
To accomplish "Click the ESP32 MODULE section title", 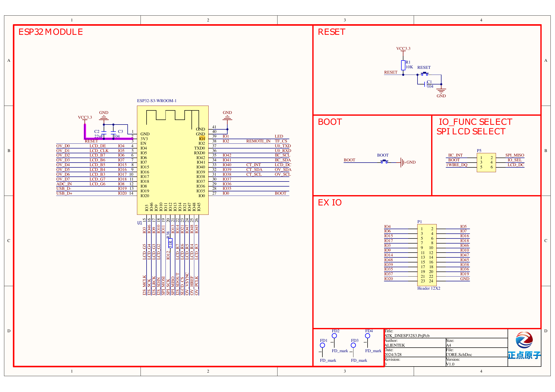I will click(51, 32).
